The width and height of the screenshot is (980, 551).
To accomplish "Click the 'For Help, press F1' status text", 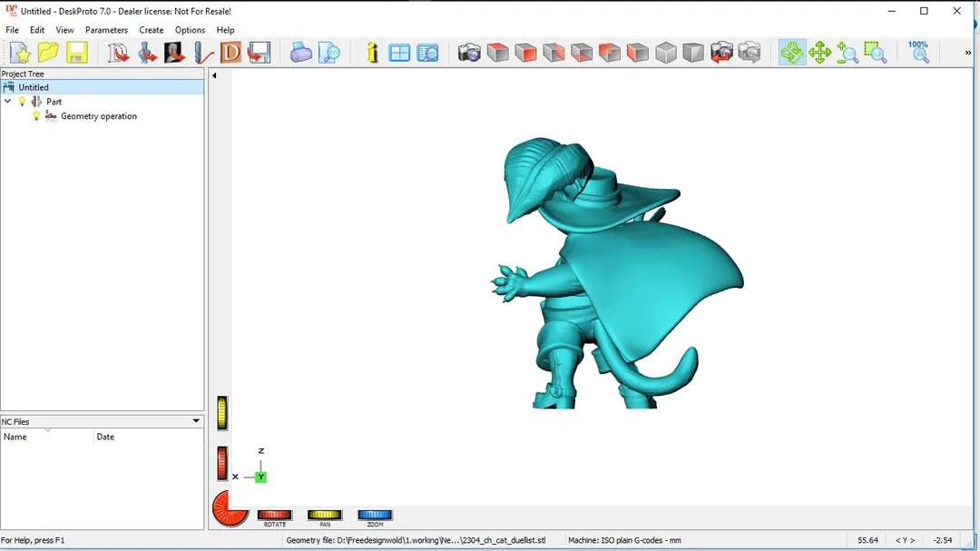I will (33, 540).
